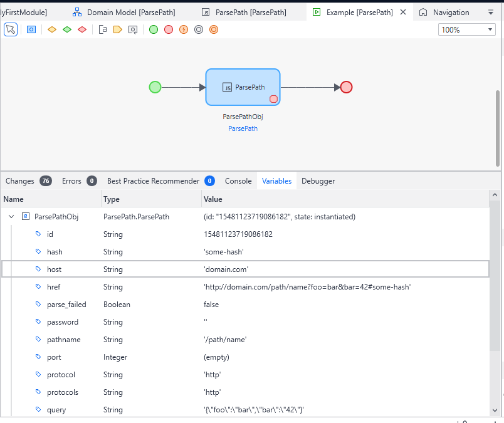Insert an activity with the magnifier icon
Viewport: 504px width, 423px height.
pyautogui.click(x=133, y=29)
